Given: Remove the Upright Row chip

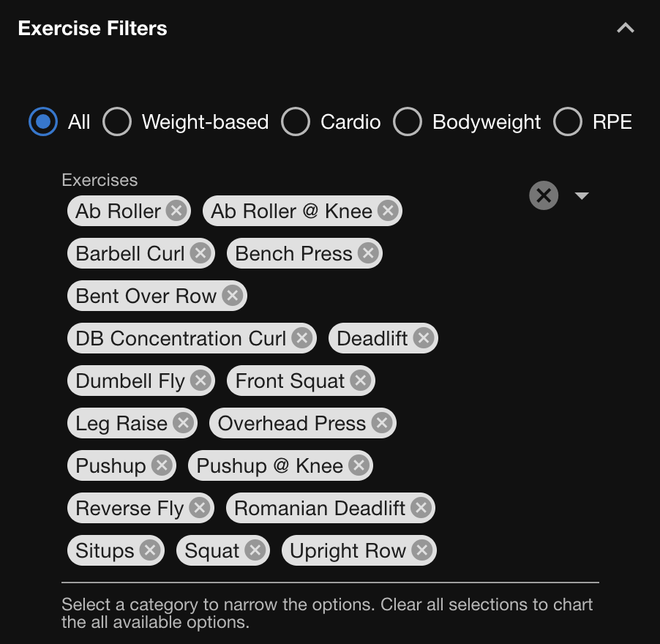Looking at the screenshot, I should click(x=421, y=550).
